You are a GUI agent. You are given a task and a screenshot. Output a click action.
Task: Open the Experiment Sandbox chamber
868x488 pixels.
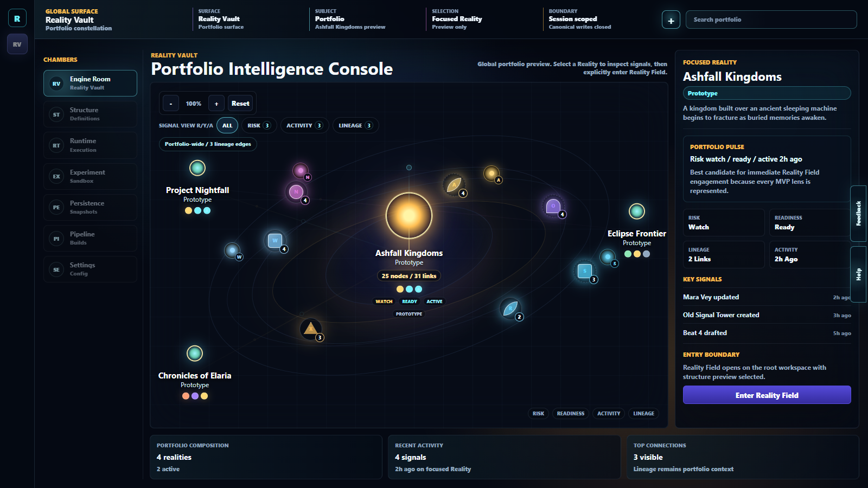(90, 176)
